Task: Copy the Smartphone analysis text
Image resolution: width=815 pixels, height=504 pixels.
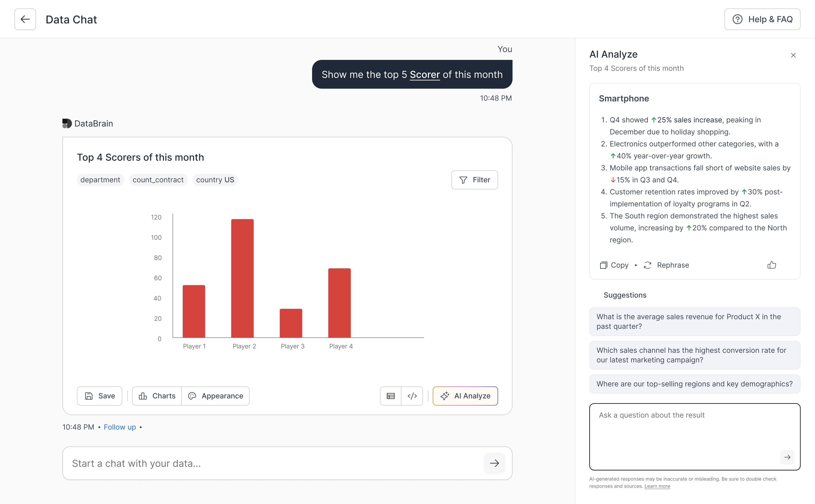Action: 614,265
